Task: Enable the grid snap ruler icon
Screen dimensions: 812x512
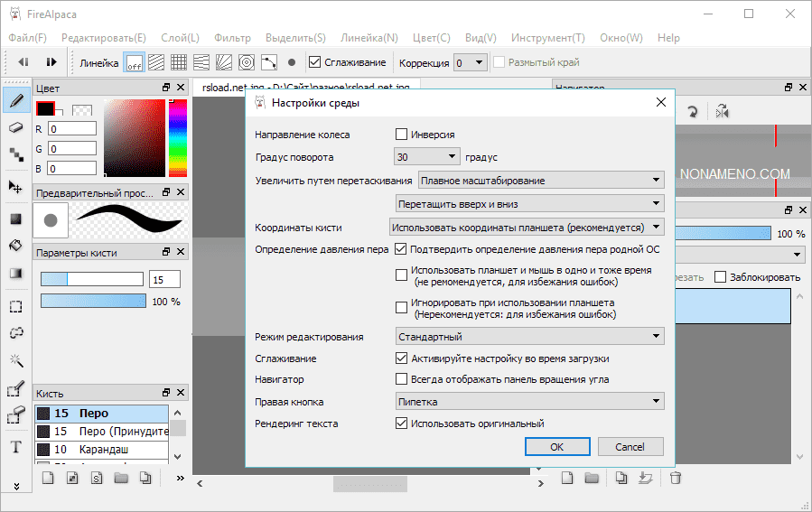Action: point(179,62)
